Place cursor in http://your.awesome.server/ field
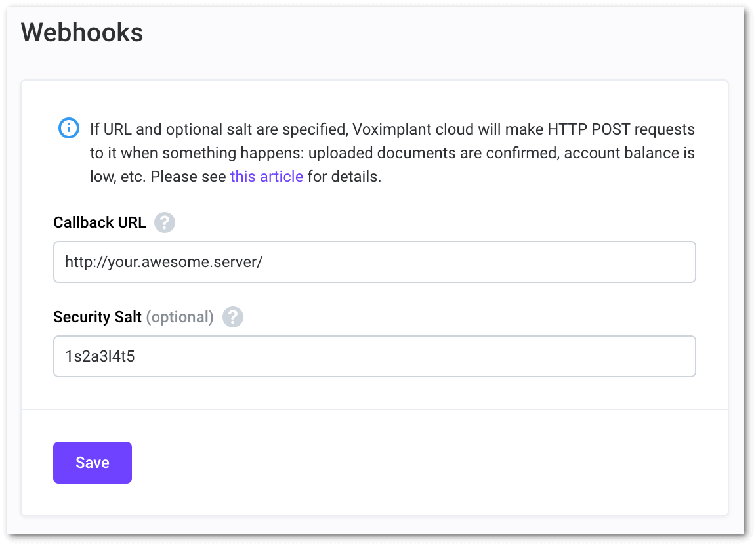The height and width of the screenshot is (546, 756). pos(374,261)
